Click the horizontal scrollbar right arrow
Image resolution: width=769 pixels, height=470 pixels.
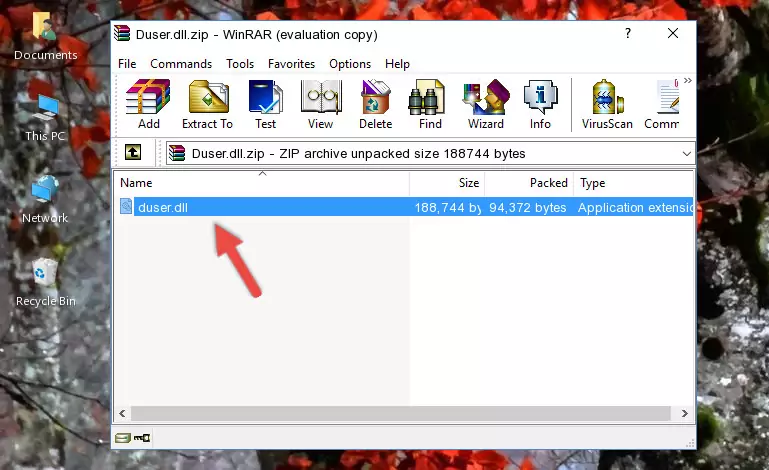(685, 414)
